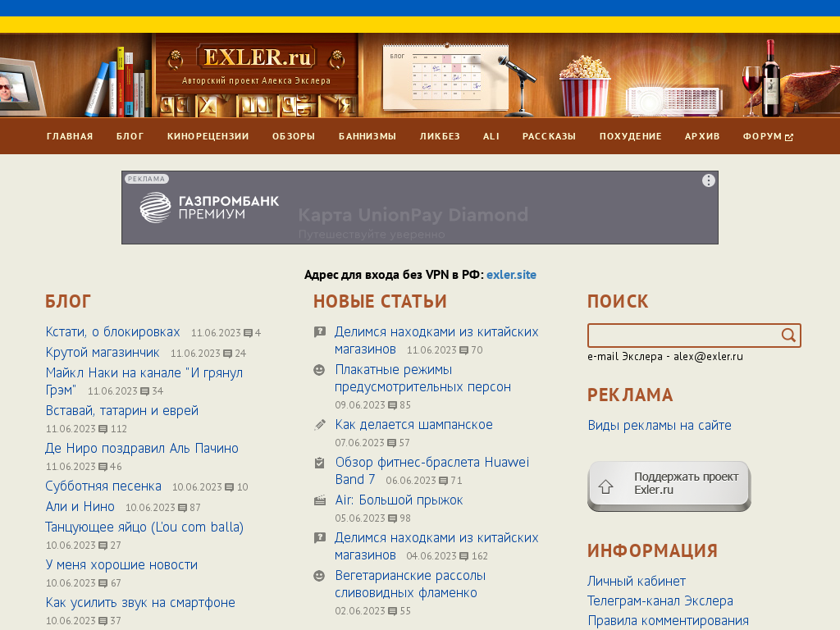Open 'Де Ниро поздравил Аль Пачино' post
Screen dimensions: 840x630
(142, 449)
